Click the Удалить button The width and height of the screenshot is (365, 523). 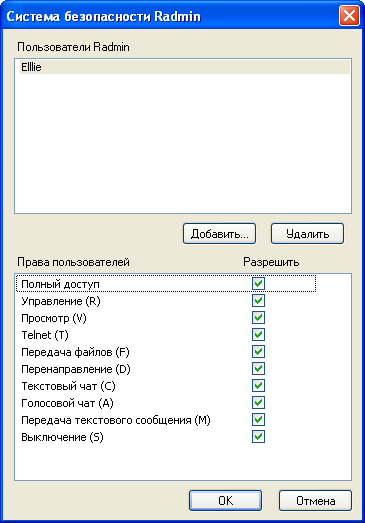pyautogui.click(x=307, y=234)
